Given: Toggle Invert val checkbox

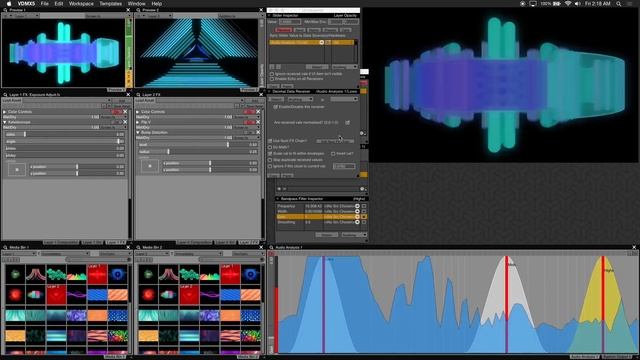Looking at the screenshot, I should [333, 153].
